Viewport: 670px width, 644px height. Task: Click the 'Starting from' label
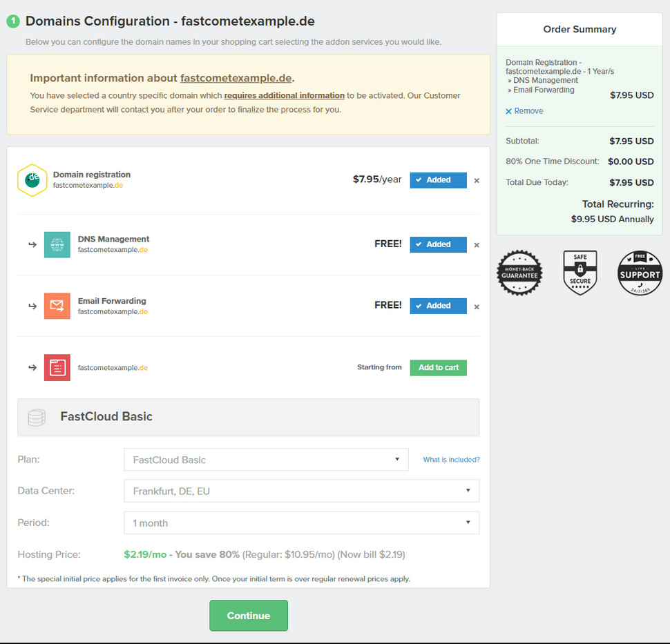click(x=379, y=367)
